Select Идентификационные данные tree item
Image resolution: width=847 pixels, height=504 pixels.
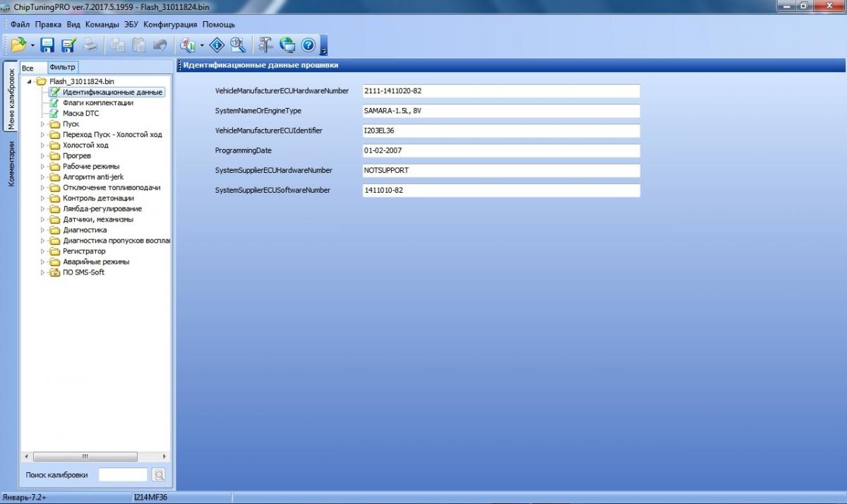point(112,92)
